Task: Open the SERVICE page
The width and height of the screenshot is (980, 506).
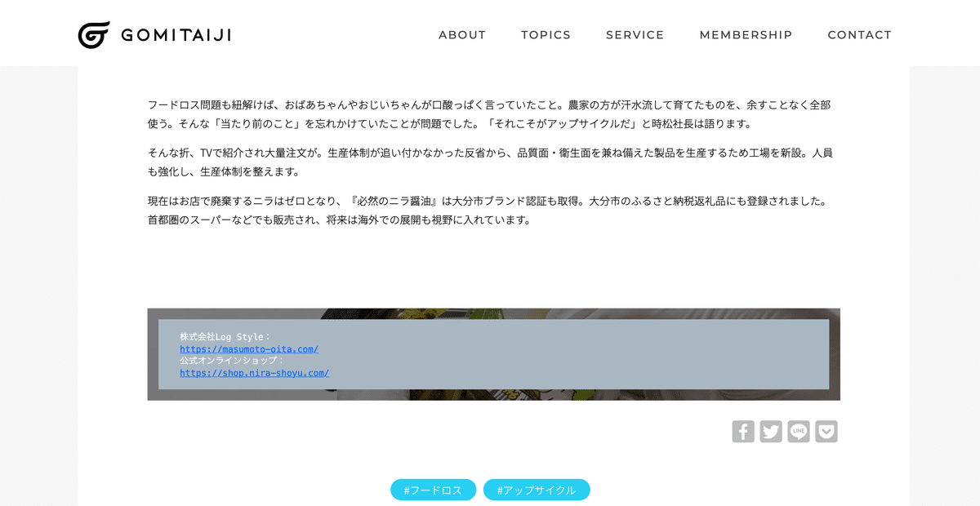Action: point(635,34)
